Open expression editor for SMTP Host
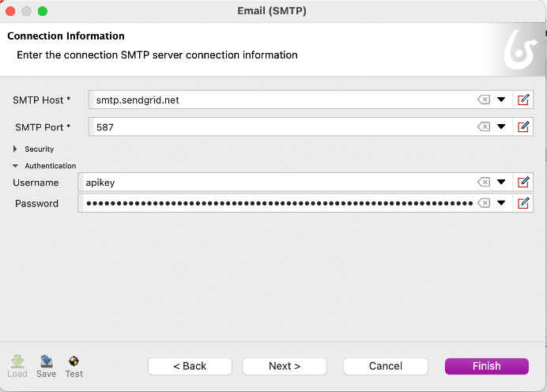Image resolution: width=547 pixels, height=392 pixels. [x=523, y=100]
